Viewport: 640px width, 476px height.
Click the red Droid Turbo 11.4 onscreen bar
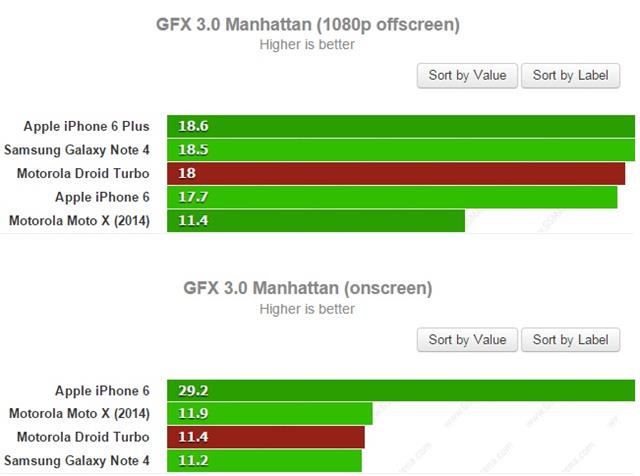click(x=266, y=437)
